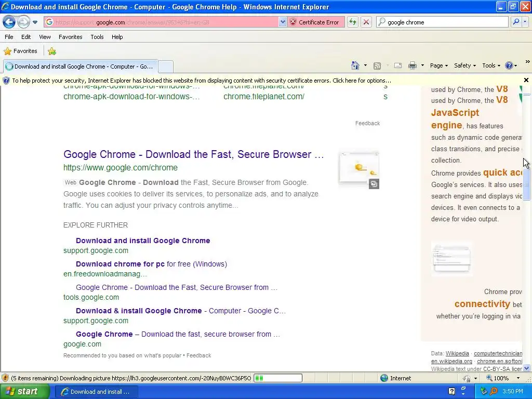Open the Windows Start menu
The width and height of the screenshot is (532, 399).
tap(24, 392)
